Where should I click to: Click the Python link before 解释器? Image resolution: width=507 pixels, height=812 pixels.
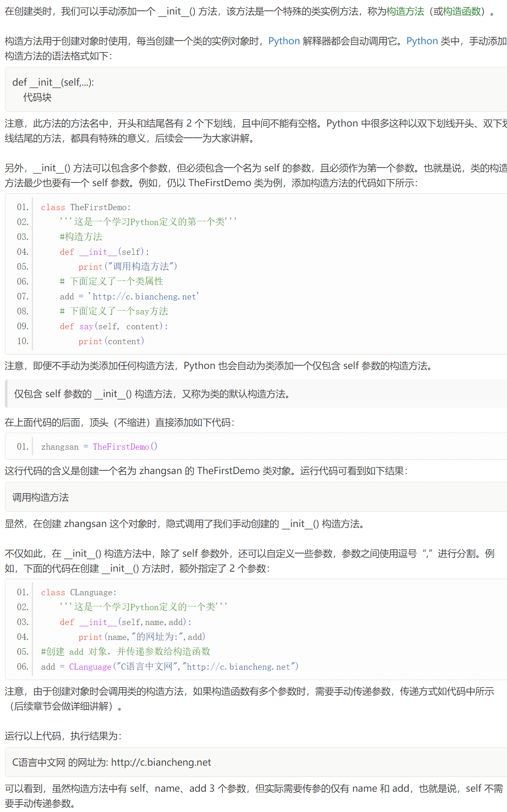284,41
